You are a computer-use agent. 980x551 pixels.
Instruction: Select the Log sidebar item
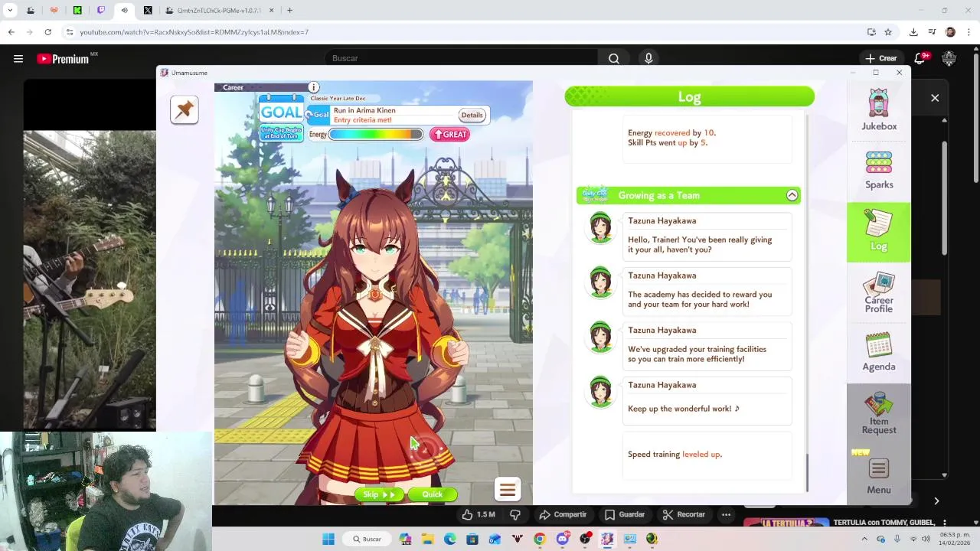coord(879,232)
